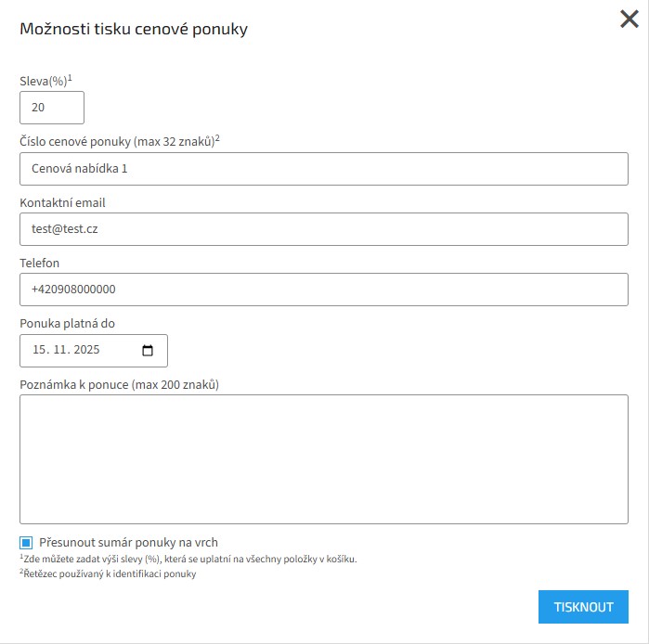Focus the Poznámka k ponuce text area
Viewport: 649px width, 644px height.
(x=324, y=459)
